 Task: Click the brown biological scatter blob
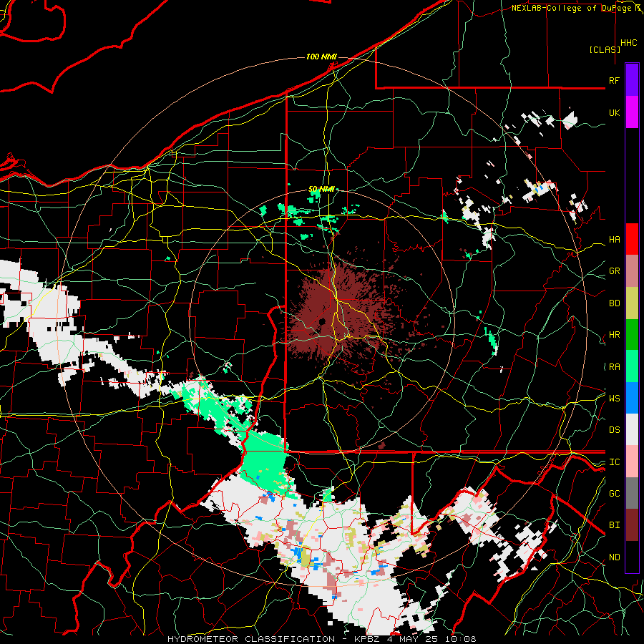pyautogui.click(x=339, y=316)
